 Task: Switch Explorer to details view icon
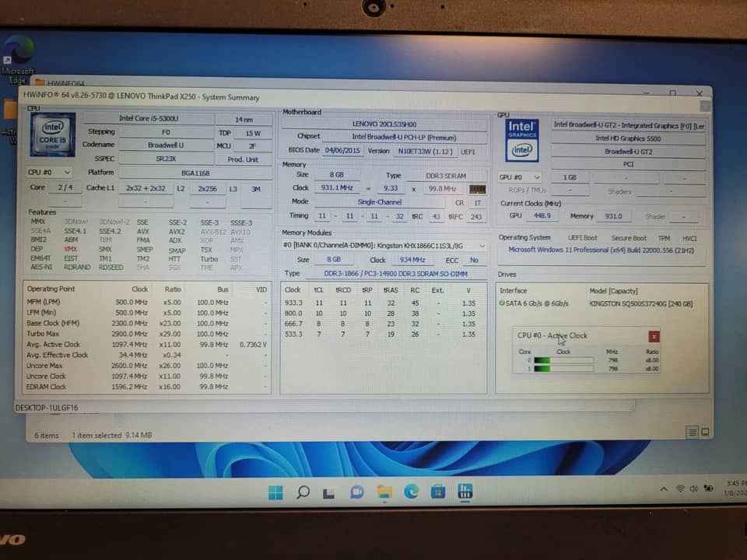tap(692, 432)
